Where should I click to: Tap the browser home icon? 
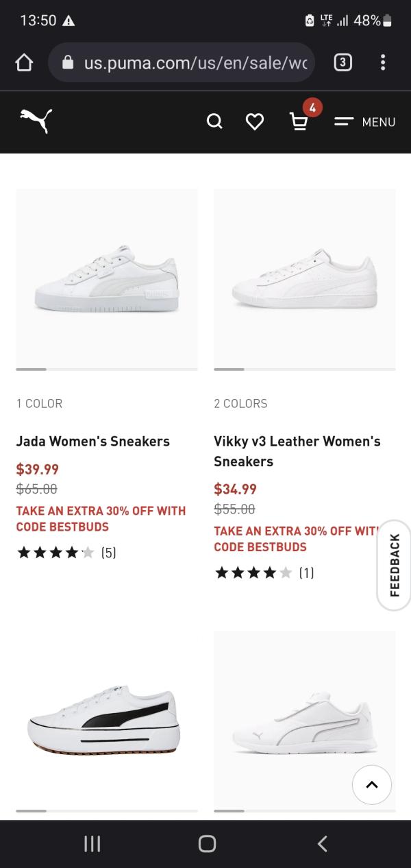tap(24, 63)
